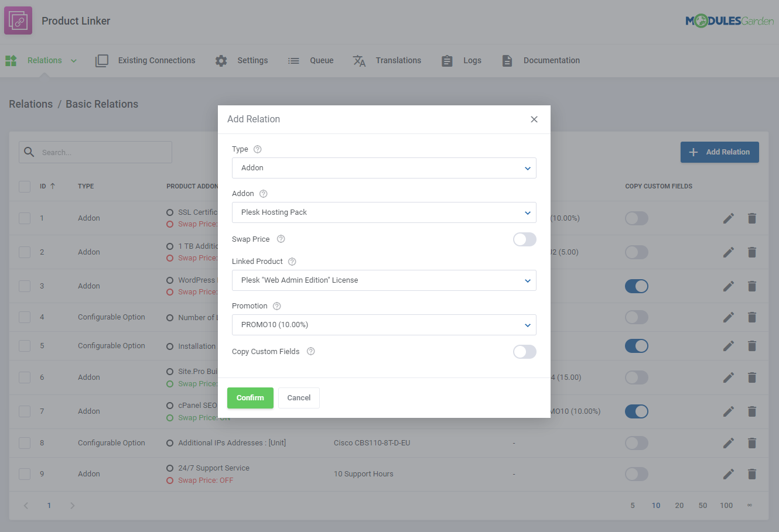Image resolution: width=779 pixels, height=532 pixels.
Task: Toggle the Swap Price switch in dialog
Action: click(x=525, y=239)
